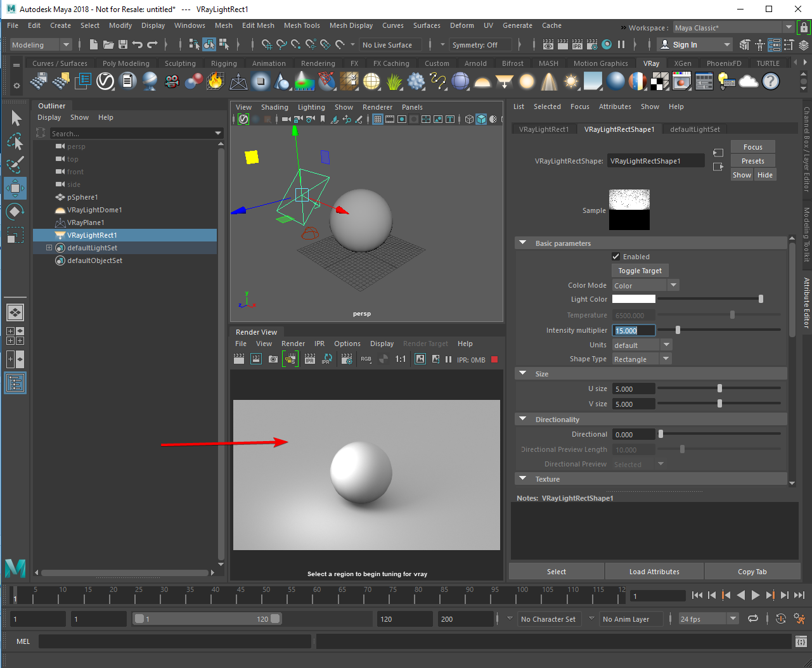Click the V-Ray sun shelf icon

pos(571,82)
